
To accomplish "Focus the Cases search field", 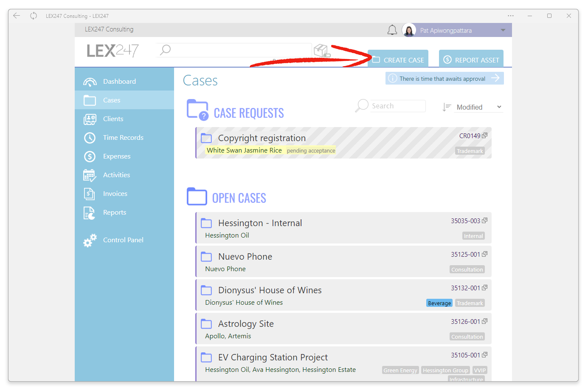I will point(397,106).
